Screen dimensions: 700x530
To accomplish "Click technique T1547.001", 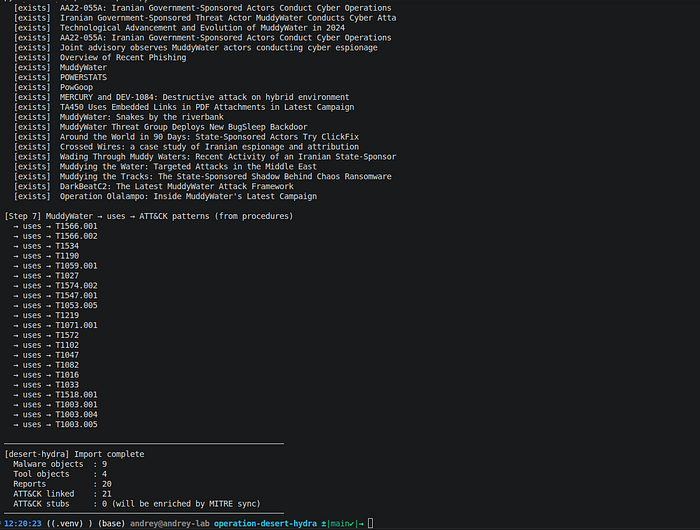I will (x=76, y=295).
